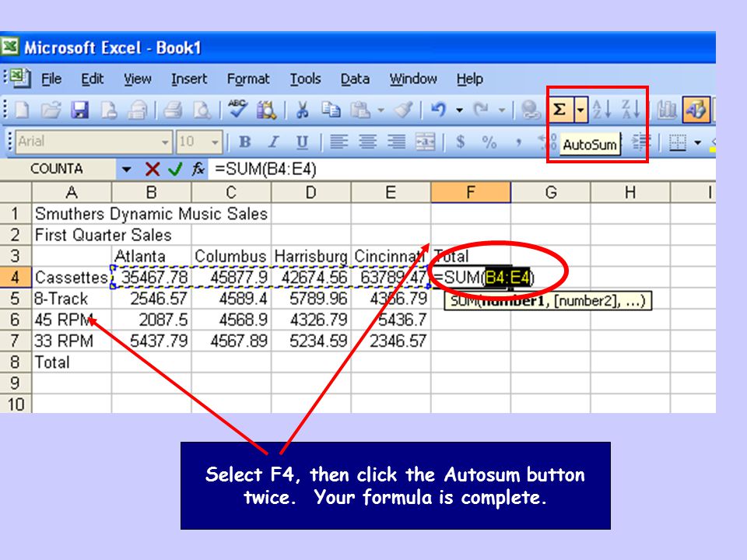The width and height of the screenshot is (747, 560).
Task: Click the Drawing toolbar icon
Action: (x=696, y=110)
